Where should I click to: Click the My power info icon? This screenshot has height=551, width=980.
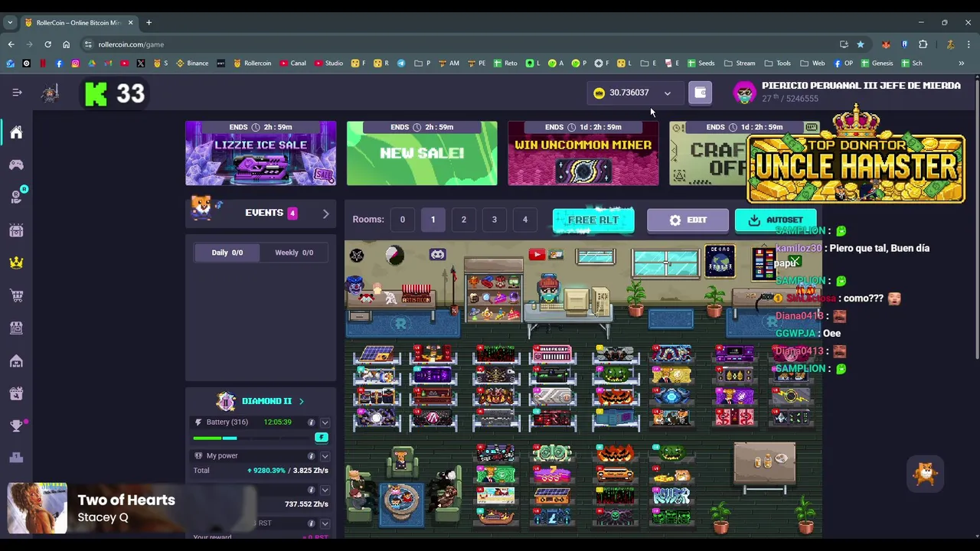(x=311, y=456)
